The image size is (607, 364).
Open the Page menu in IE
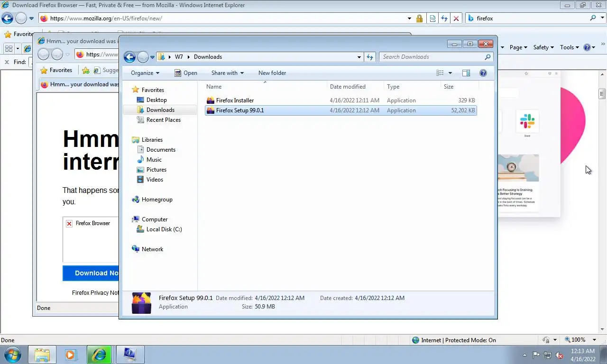point(518,47)
